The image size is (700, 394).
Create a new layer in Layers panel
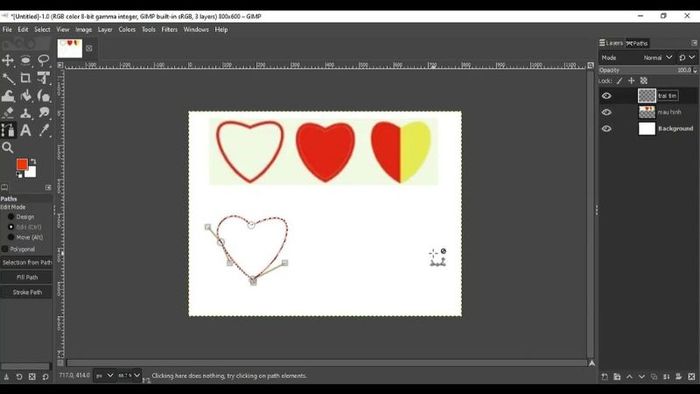click(604, 377)
